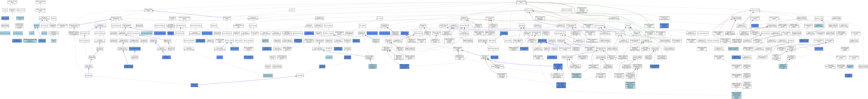Click the 'cytoplasm' node
This screenshot has height=99, width=868.
click(x=36, y=26)
